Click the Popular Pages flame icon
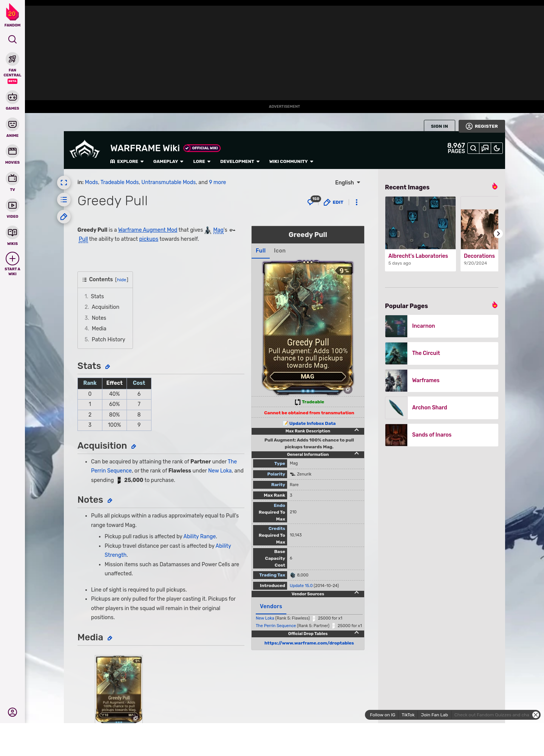Viewport: 544px width, 756px height. coord(495,305)
